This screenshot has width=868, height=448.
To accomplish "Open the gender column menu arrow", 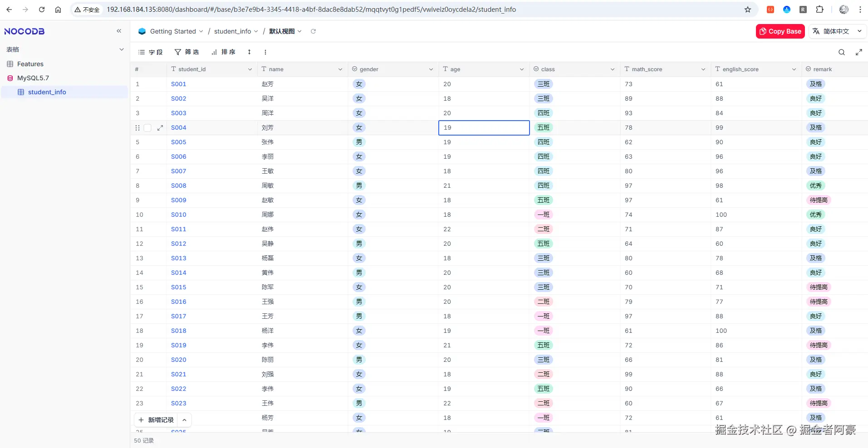I will tap(431, 69).
